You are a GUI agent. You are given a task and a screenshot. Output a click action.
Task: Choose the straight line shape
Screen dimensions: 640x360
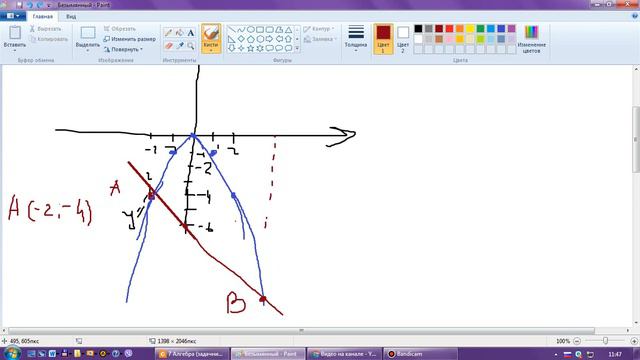pyautogui.click(x=231, y=29)
